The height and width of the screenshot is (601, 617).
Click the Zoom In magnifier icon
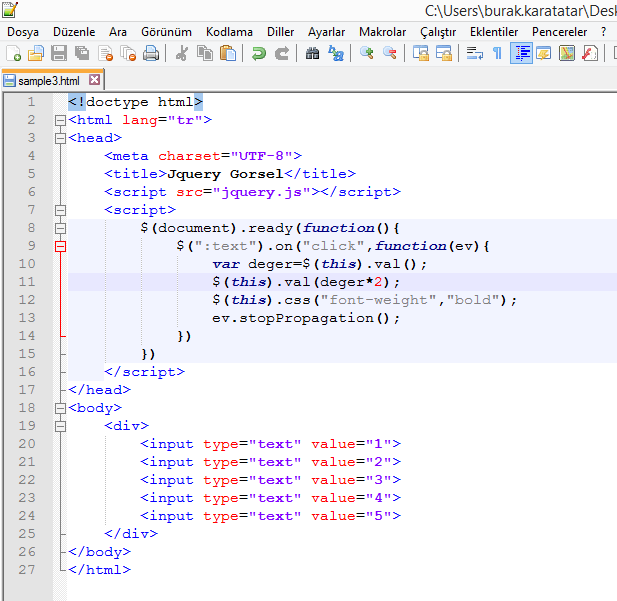pyautogui.click(x=366, y=53)
